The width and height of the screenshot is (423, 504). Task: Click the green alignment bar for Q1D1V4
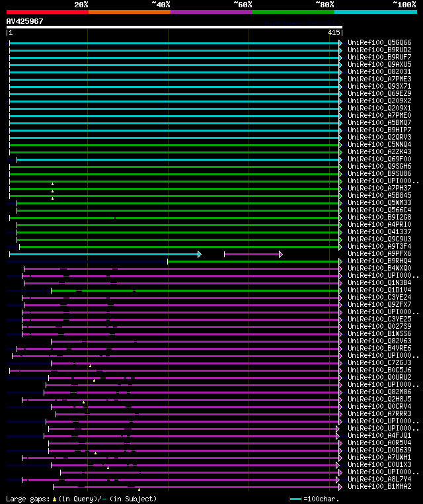[x=196, y=290]
